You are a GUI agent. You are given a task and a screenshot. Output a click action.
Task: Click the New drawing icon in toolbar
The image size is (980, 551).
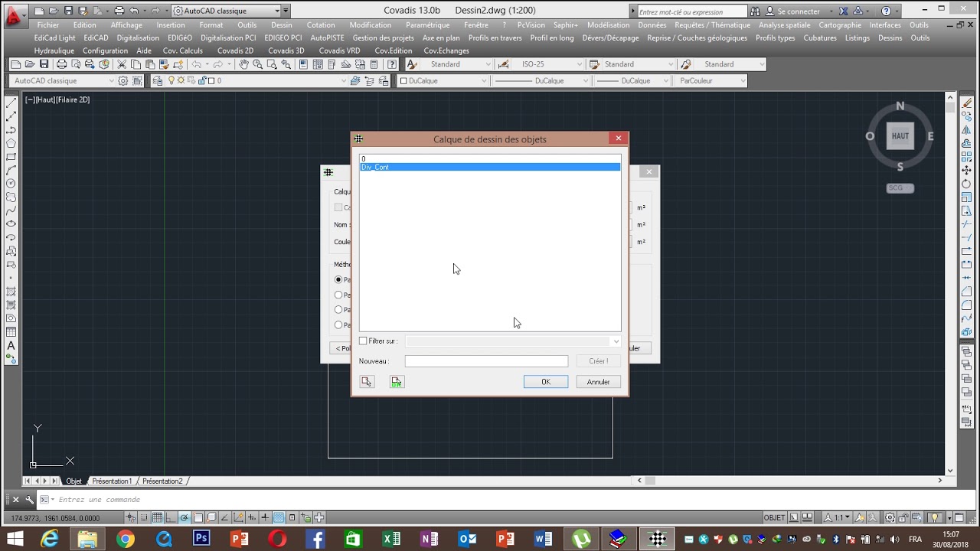[16, 64]
